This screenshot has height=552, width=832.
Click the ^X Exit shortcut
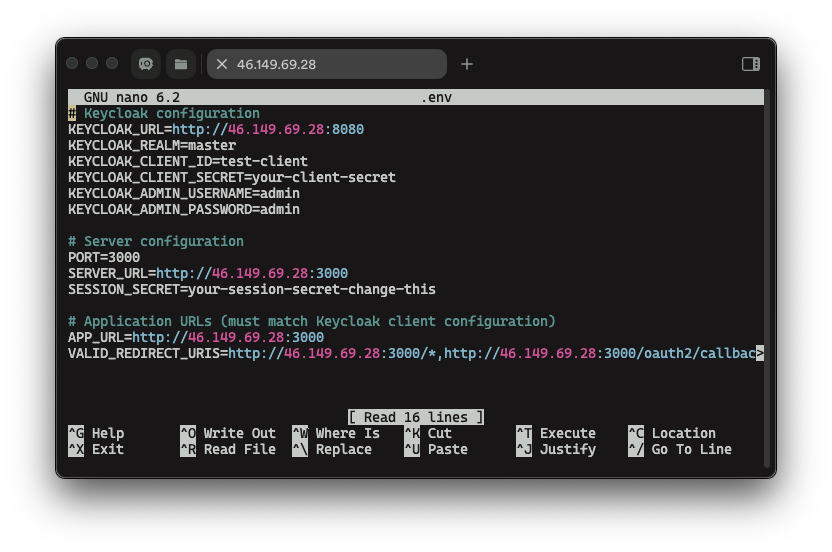click(x=96, y=449)
